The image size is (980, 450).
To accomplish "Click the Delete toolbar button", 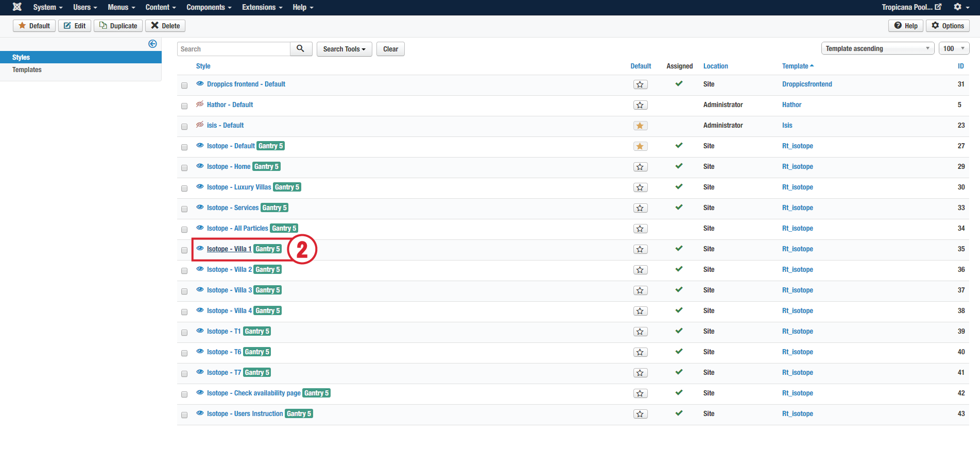I will click(x=165, y=26).
